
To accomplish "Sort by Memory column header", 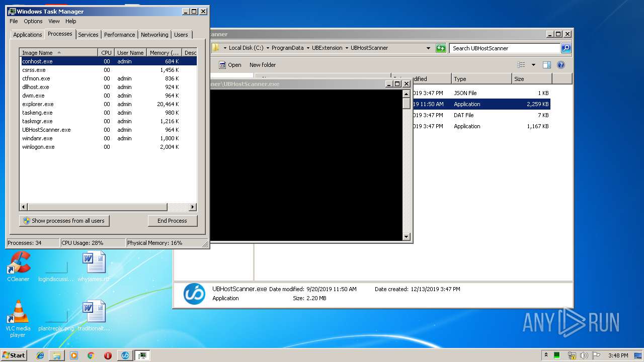I will tap(164, 52).
